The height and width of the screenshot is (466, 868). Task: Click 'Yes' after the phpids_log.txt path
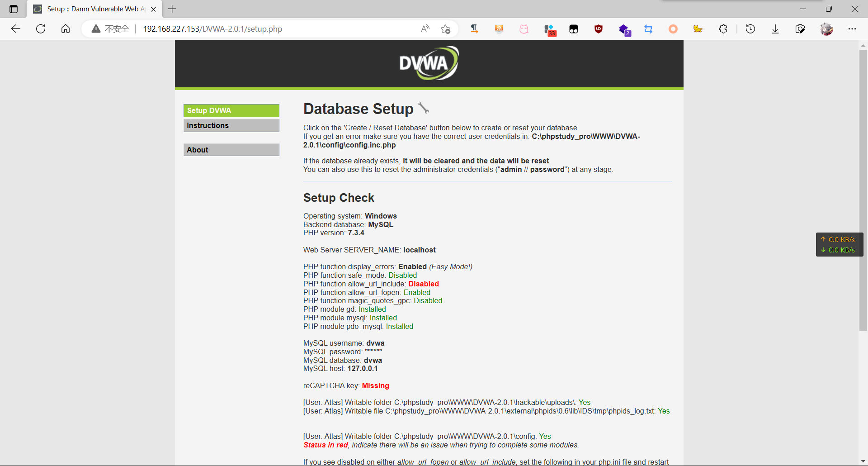click(x=664, y=411)
